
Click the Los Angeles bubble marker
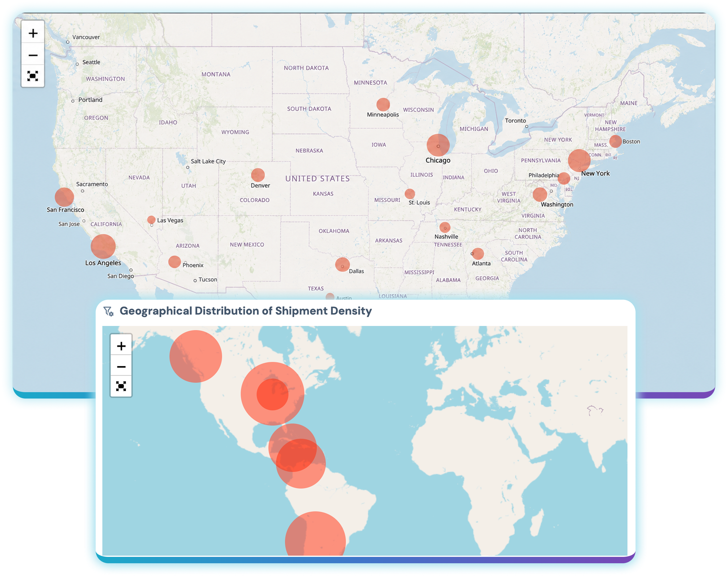(x=103, y=247)
